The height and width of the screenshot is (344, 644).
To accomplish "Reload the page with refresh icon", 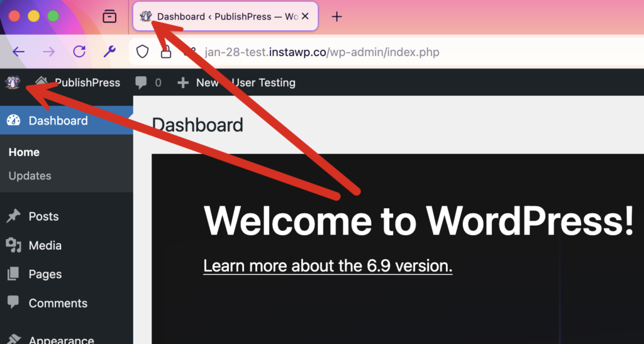I will [79, 52].
